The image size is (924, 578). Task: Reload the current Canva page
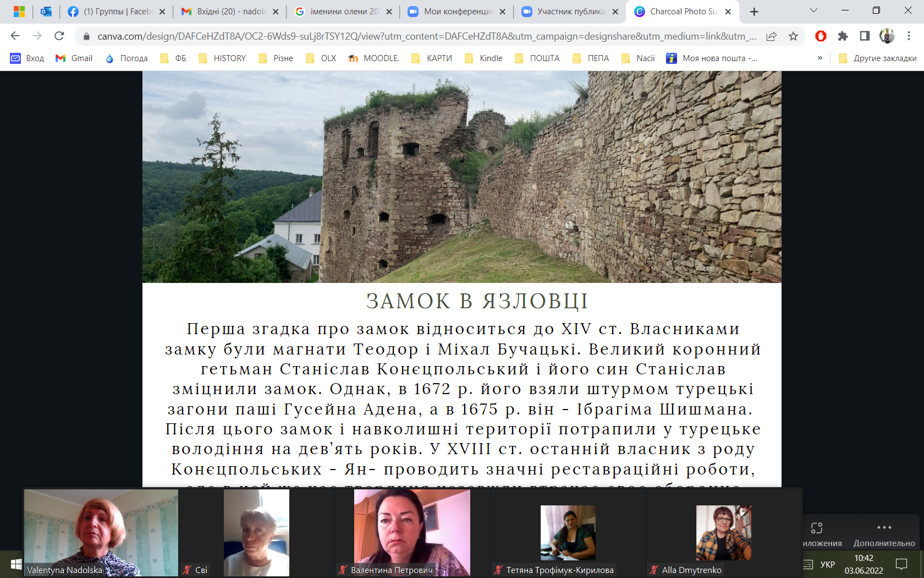pos(59,36)
